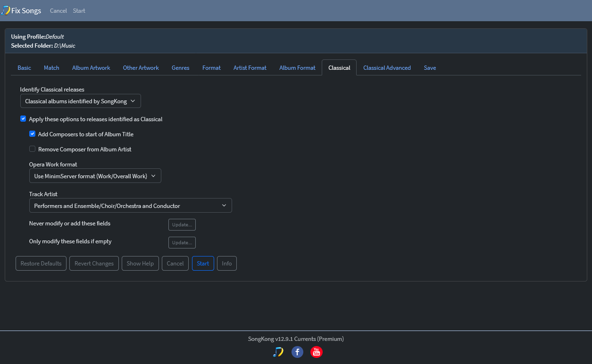592x364 pixels.
Task: Select the Format tab
Action: click(211, 68)
